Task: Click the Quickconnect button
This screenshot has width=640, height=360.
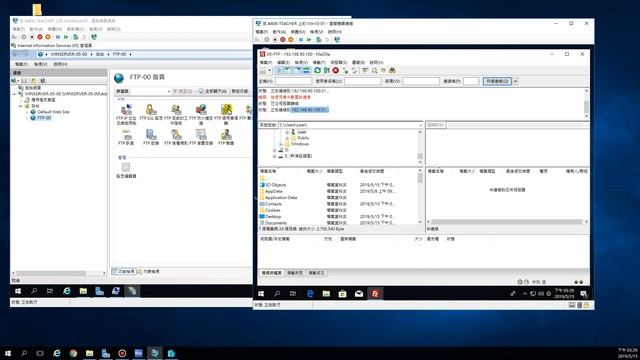Action: click(497, 81)
